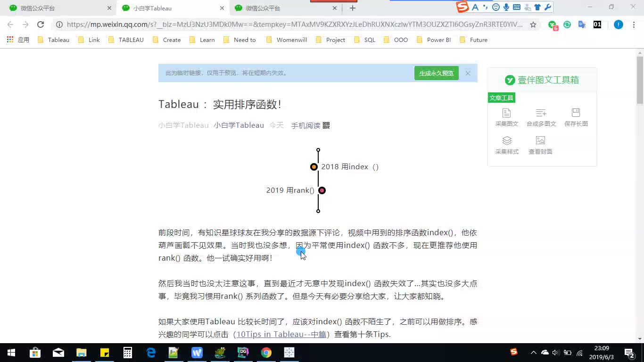The width and height of the screenshot is (644, 362).
Task: Open Sogou emoji smiley panel
Action: [x=496, y=7]
